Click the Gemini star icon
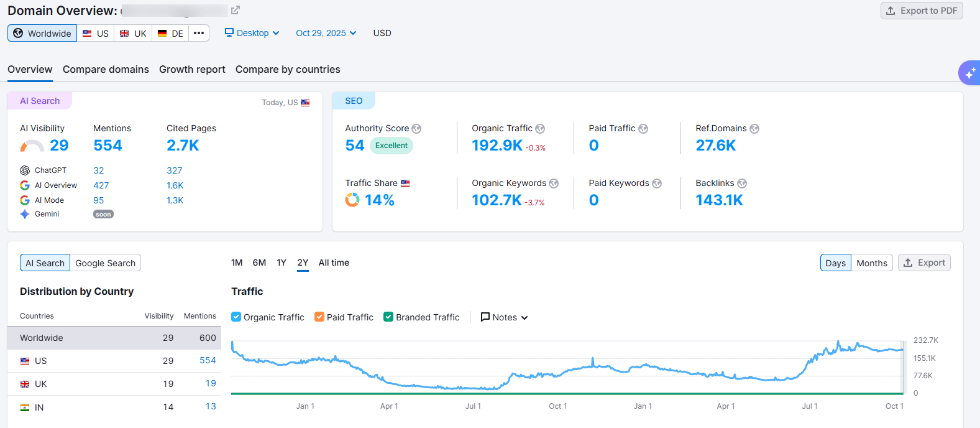This screenshot has width=980, height=428. (25, 214)
